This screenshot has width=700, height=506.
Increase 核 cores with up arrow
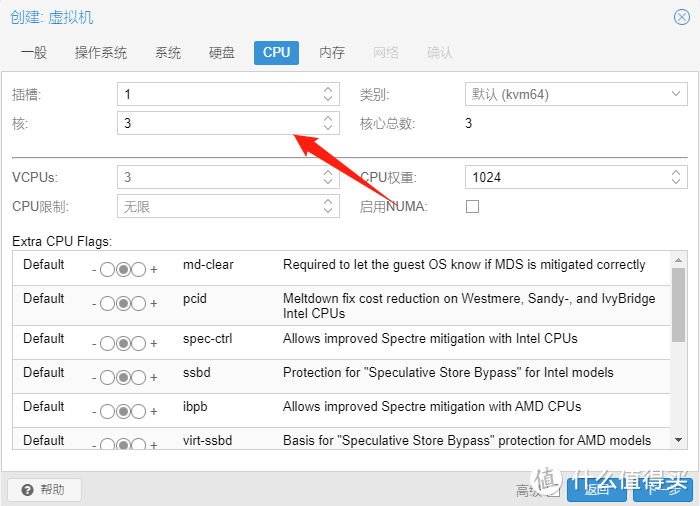click(328, 118)
